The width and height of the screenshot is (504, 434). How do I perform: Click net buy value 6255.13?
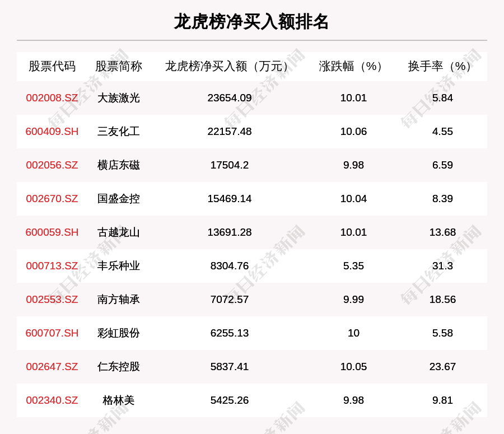[x=230, y=333]
